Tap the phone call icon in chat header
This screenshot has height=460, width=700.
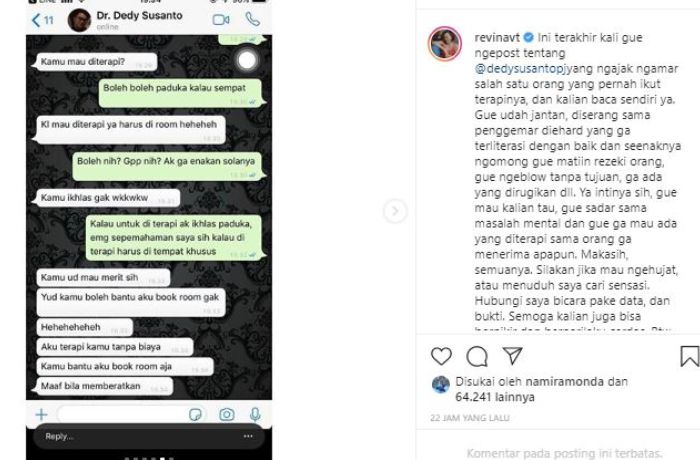(252, 19)
